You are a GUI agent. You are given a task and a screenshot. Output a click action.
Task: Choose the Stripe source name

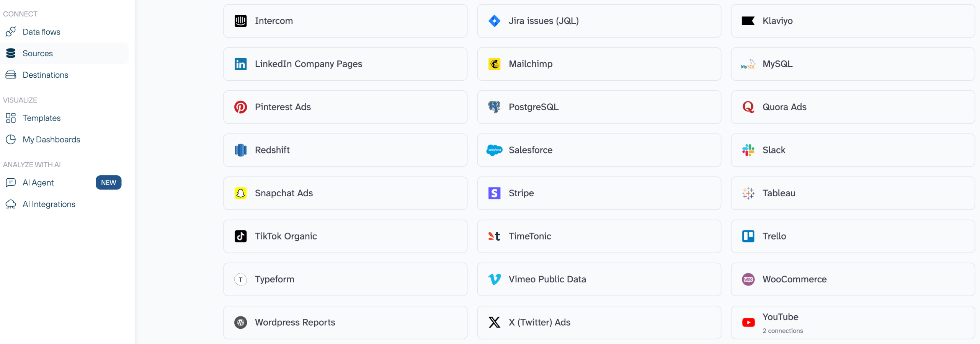point(521,193)
